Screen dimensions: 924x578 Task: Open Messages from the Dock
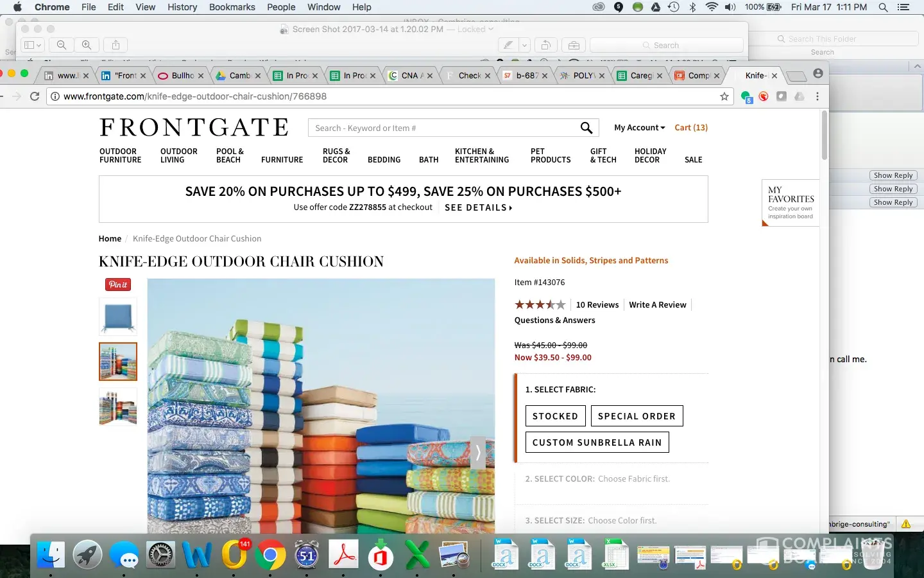coord(124,554)
